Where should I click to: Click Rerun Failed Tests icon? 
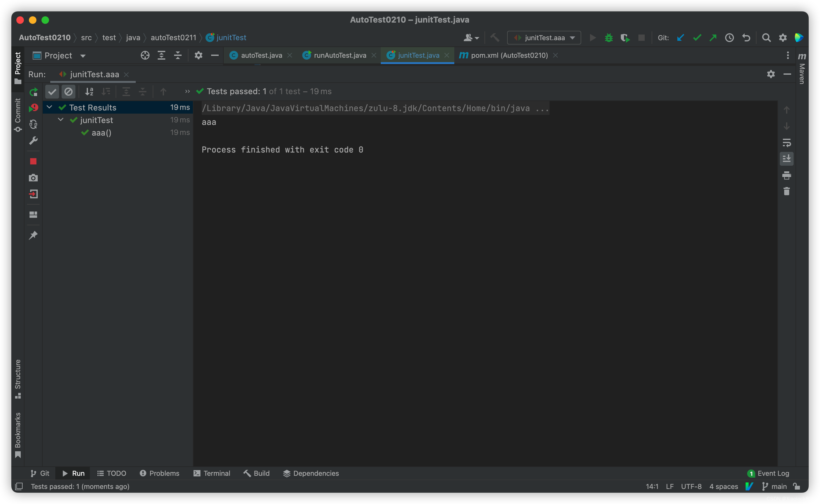pyautogui.click(x=33, y=108)
